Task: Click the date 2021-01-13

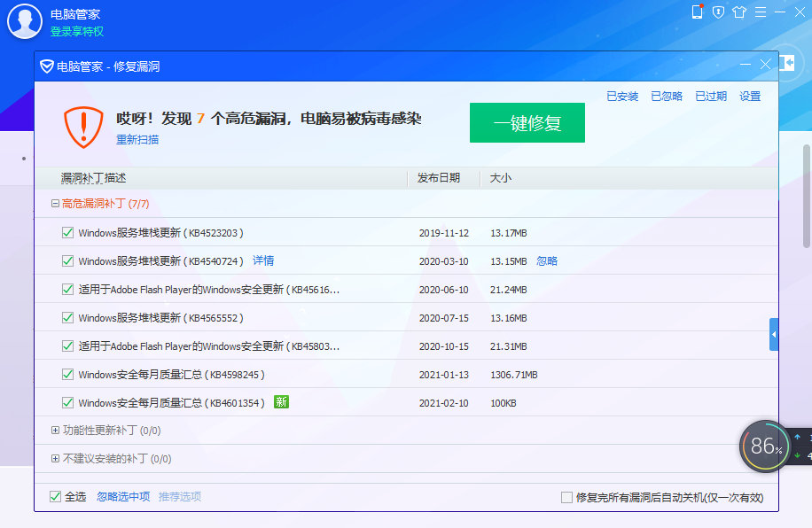Action: click(x=444, y=375)
